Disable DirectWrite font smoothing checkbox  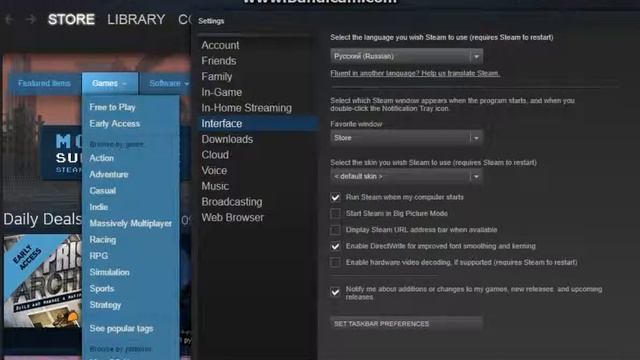(x=336, y=246)
